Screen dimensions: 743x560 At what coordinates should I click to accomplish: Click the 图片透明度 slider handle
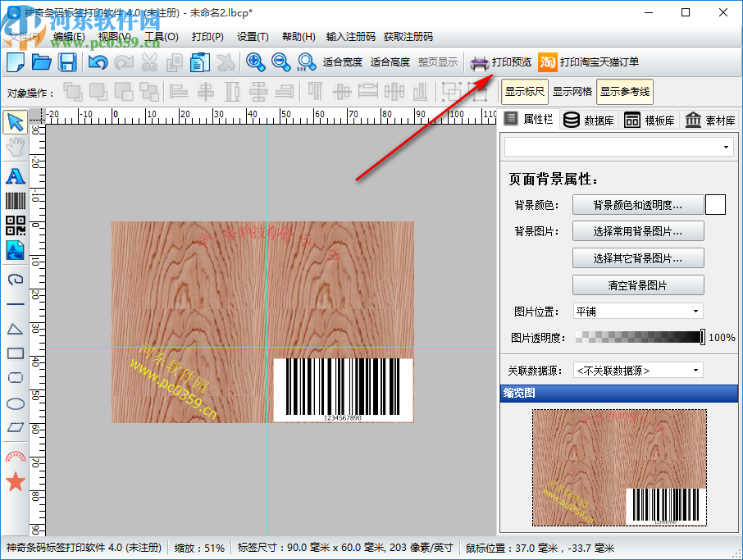pos(703,337)
